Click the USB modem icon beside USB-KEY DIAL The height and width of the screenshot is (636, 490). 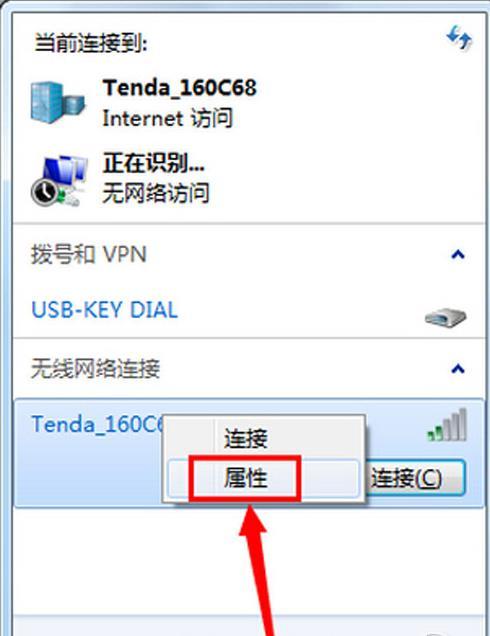coord(445,317)
